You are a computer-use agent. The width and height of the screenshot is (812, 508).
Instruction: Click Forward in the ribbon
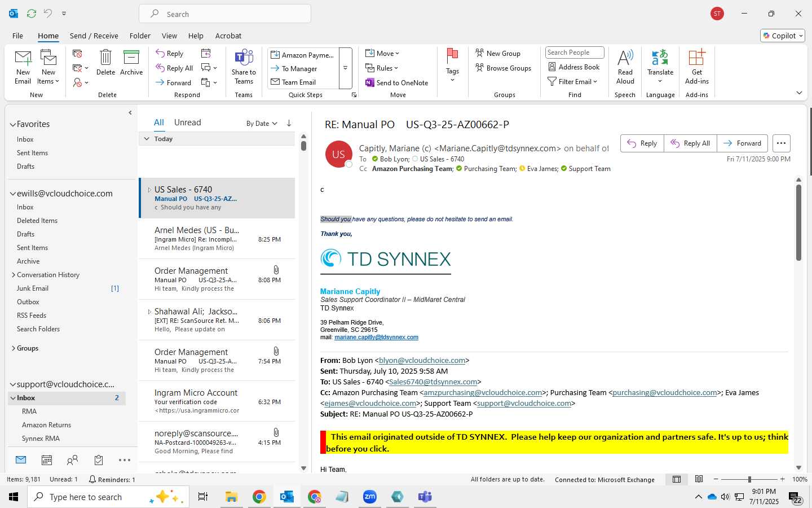(174, 82)
